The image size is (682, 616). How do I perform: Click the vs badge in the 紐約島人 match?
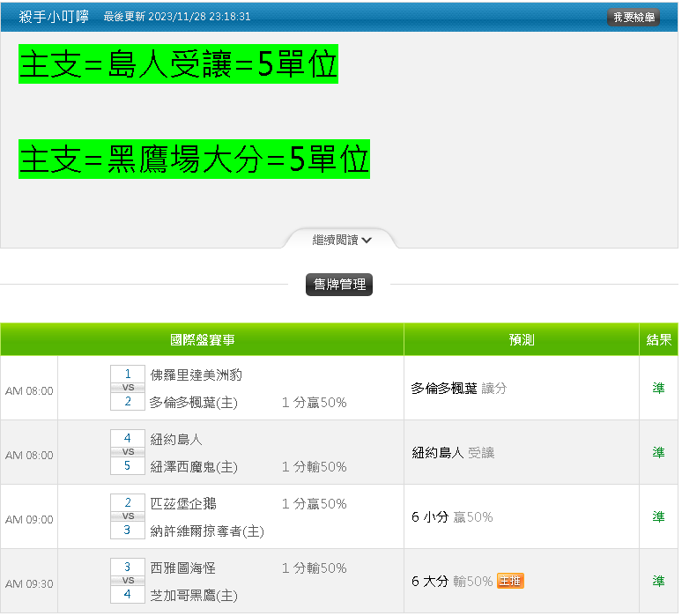pos(128,451)
